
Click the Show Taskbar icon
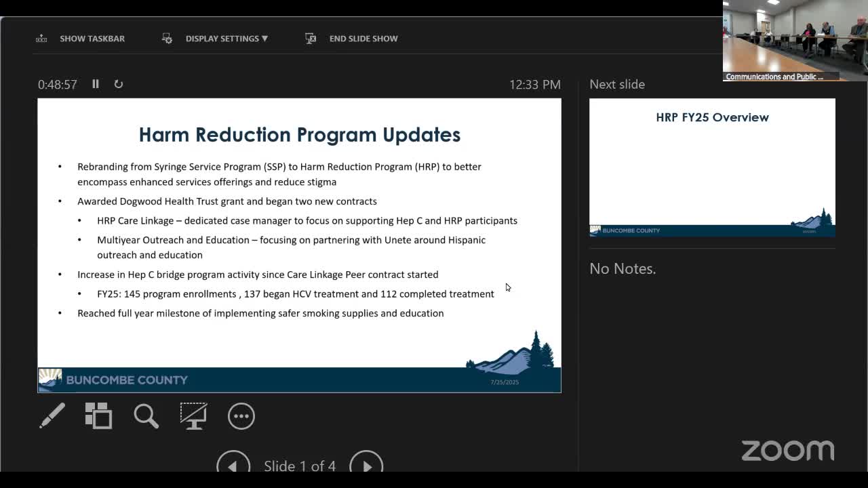(x=41, y=39)
